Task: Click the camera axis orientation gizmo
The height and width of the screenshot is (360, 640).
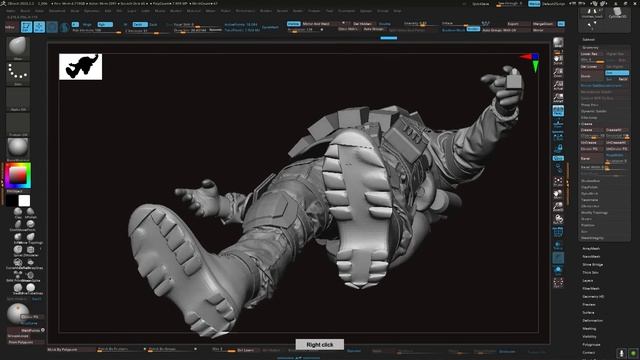Action: coord(531,62)
